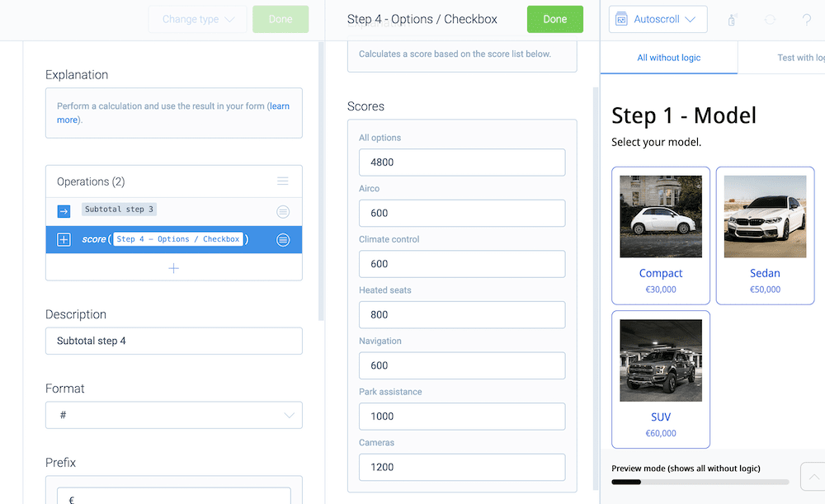Edit the Park assistance score field
Screen dimensions: 825x504
tap(462, 417)
